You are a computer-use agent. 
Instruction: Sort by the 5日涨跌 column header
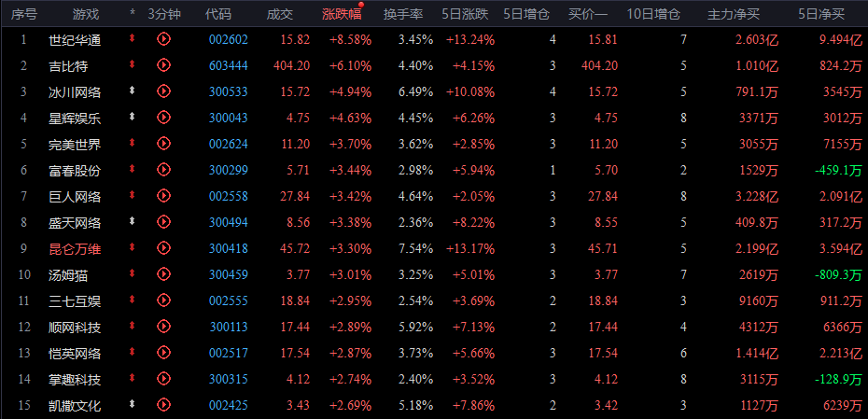pos(466,14)
